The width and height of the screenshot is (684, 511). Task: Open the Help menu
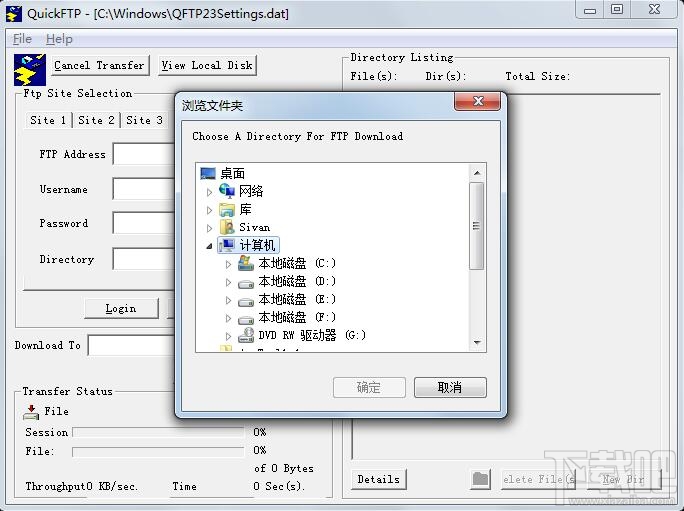pos(59,39)
